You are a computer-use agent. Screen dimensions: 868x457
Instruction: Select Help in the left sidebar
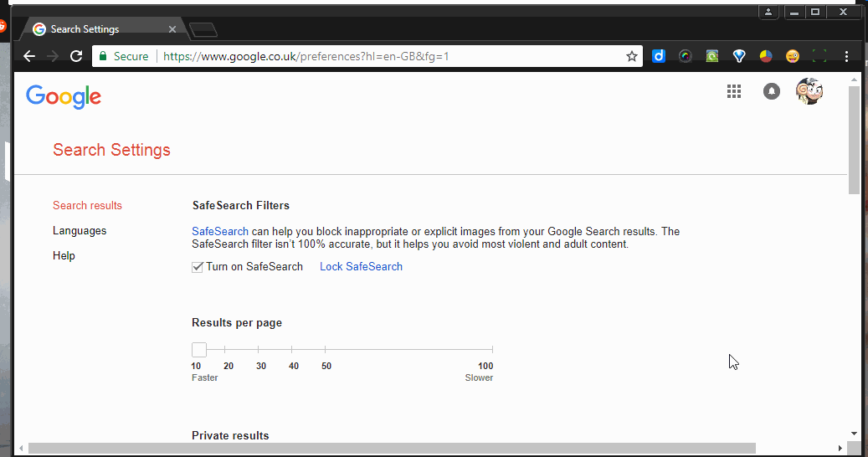click(x=64, y=256)
